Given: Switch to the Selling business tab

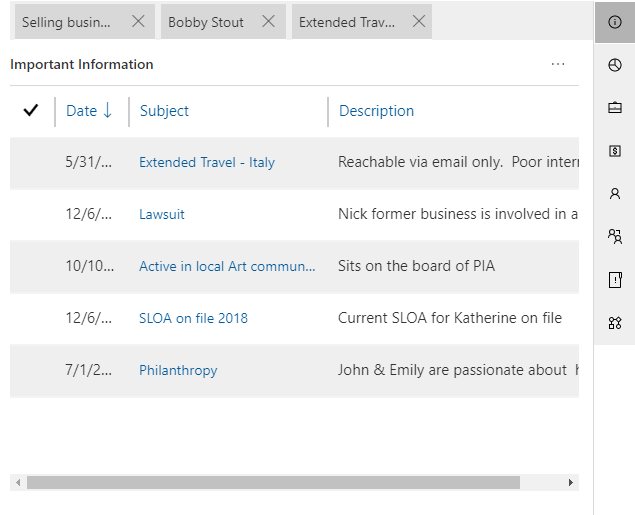Looking at the screenshot, I should (x=67, y=22).
